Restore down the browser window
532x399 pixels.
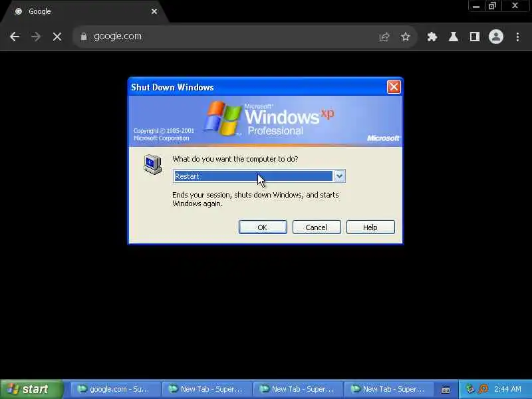492,6
